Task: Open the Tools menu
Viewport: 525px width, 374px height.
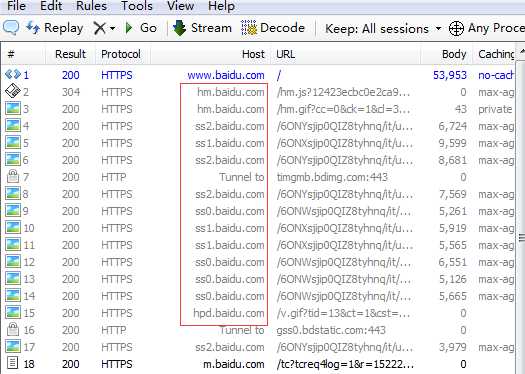Action: pos(137,6)
